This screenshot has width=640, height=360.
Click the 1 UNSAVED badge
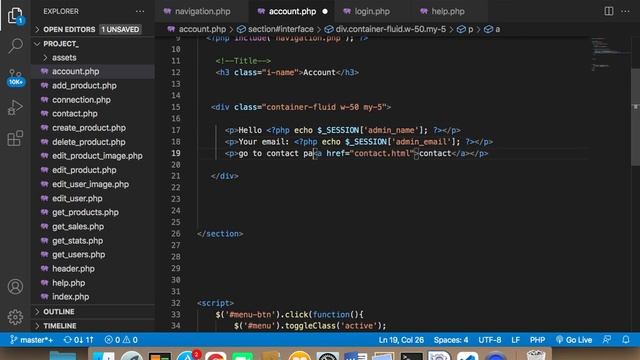(x=120, y=29)
